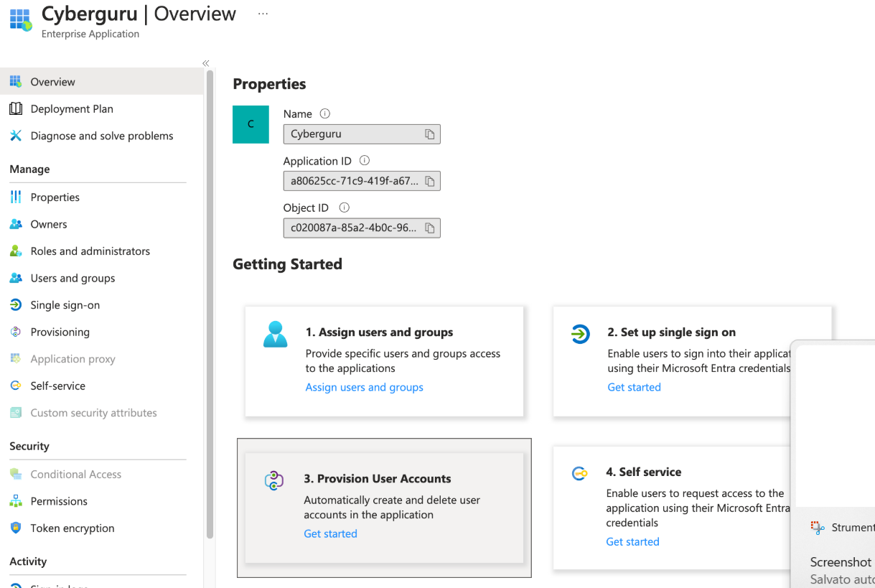Click the Properties bars icon in sidebar

(16, 197)
